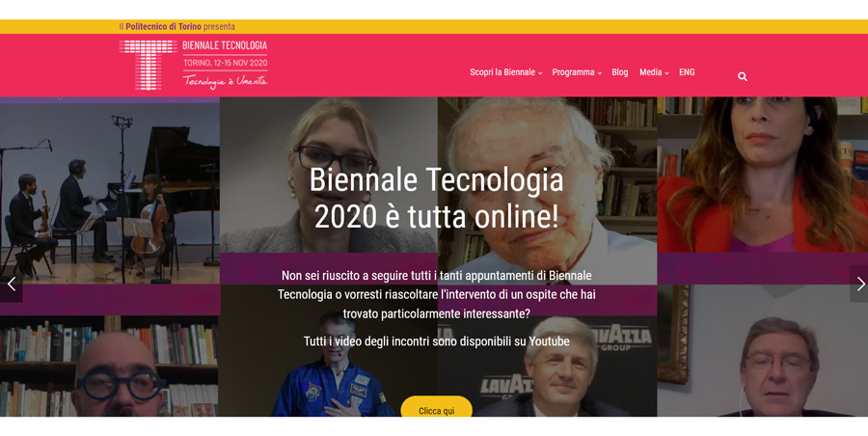Switch language to ENG
The width and height of the screenshot is (868, 436).
(687, 72)
